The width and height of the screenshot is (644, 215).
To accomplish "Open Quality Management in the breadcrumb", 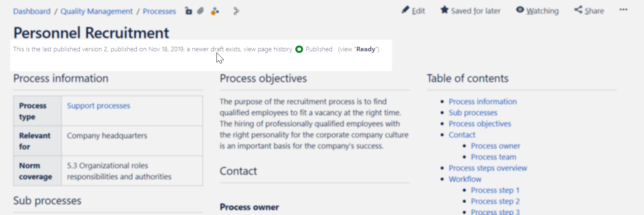I will click(x=97, y=11).
